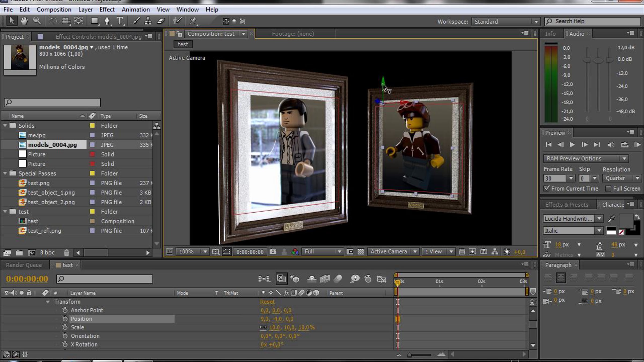The image size is (644, 362).
Task: Play the preview
Action: [572, 145]
